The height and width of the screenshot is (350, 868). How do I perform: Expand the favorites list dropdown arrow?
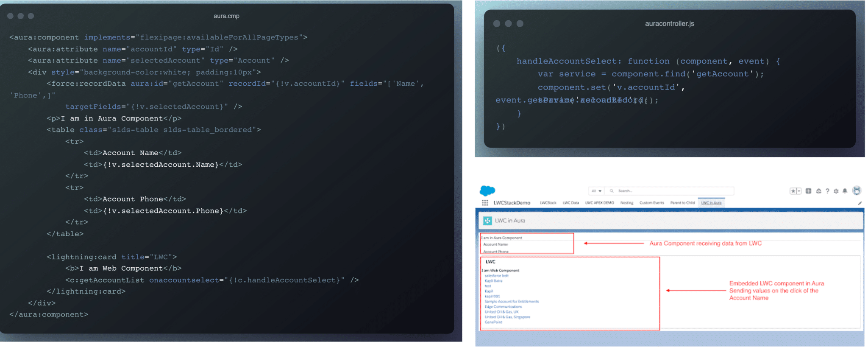coord(799,191)
